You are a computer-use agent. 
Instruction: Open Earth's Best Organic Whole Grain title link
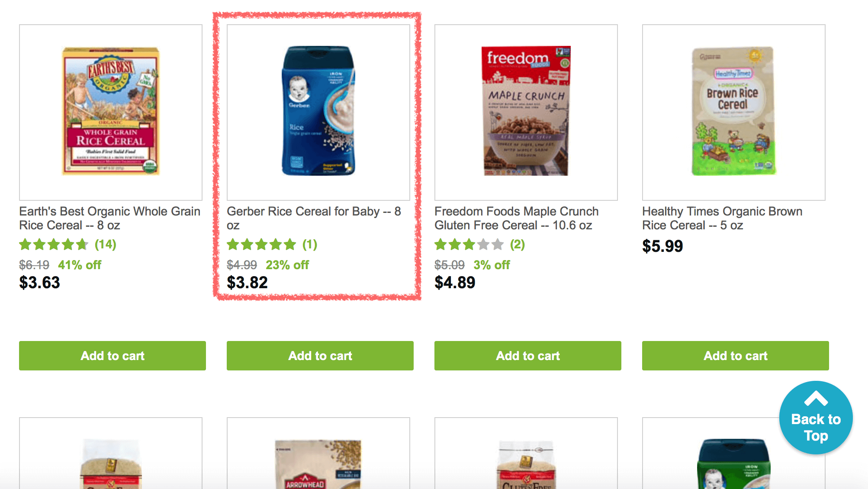110,218
